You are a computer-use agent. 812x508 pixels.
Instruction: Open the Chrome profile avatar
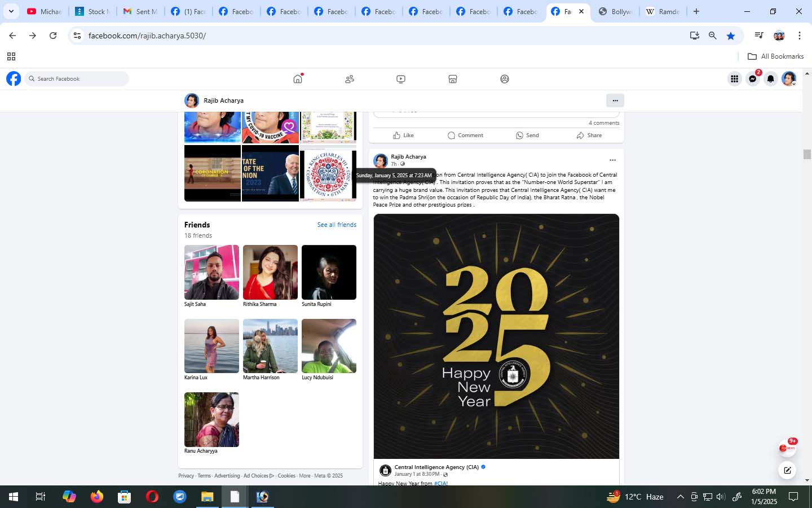click(x=779, y=36)
